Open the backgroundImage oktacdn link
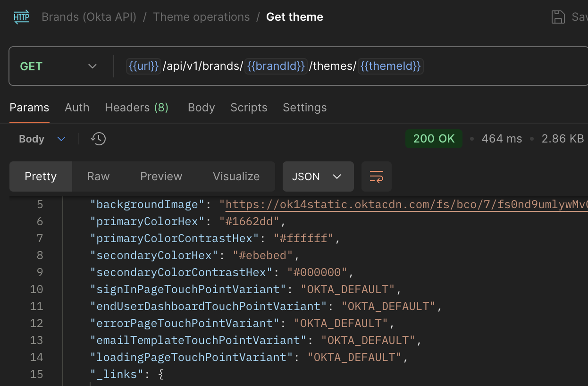This screenshot has height=386, width=588. [x=406, y=204]
